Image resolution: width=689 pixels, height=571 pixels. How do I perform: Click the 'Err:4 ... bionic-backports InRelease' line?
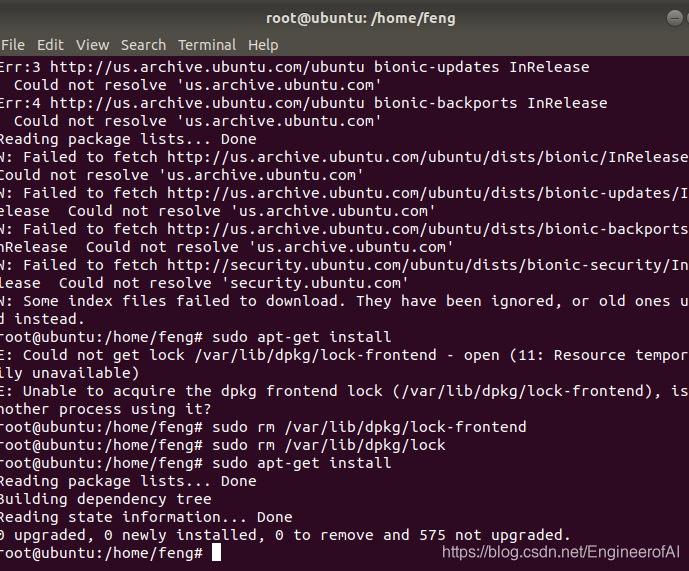304,103
